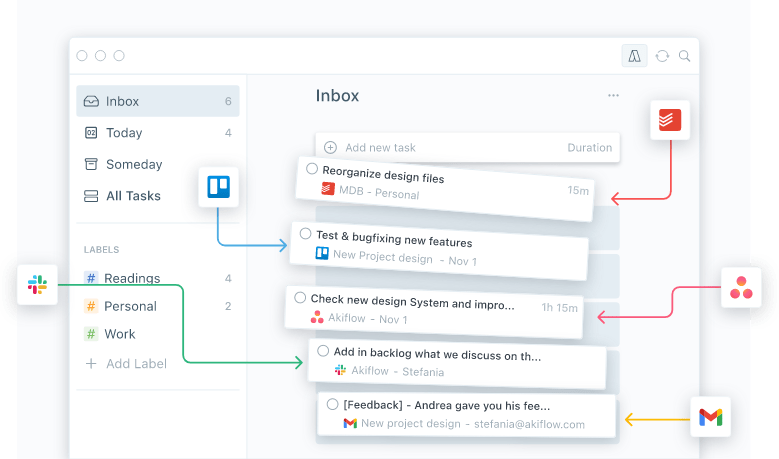The height and width of the screenshot is (459, 779).
Task: Click the Asana integration icon
Action: tap(741, 288)
